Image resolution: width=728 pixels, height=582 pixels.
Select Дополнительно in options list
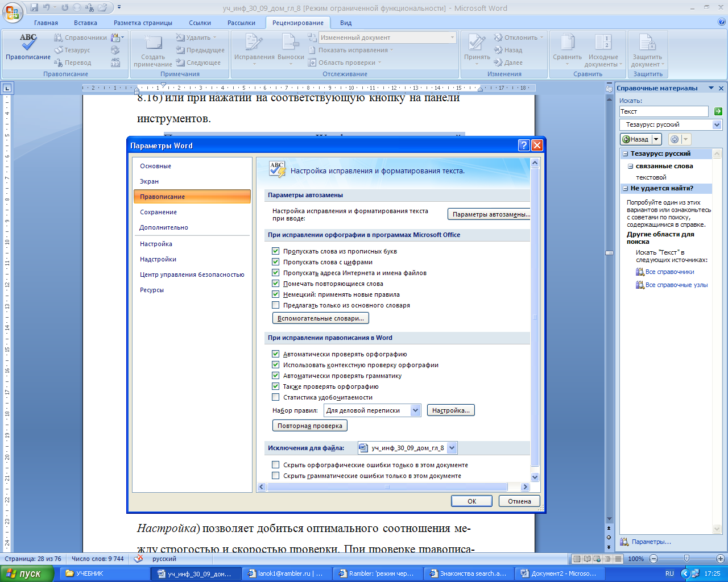(192, 227)
